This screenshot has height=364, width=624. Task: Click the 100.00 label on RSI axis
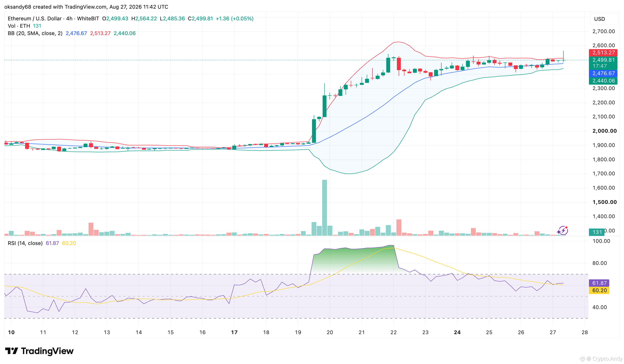tap(601, 241)
